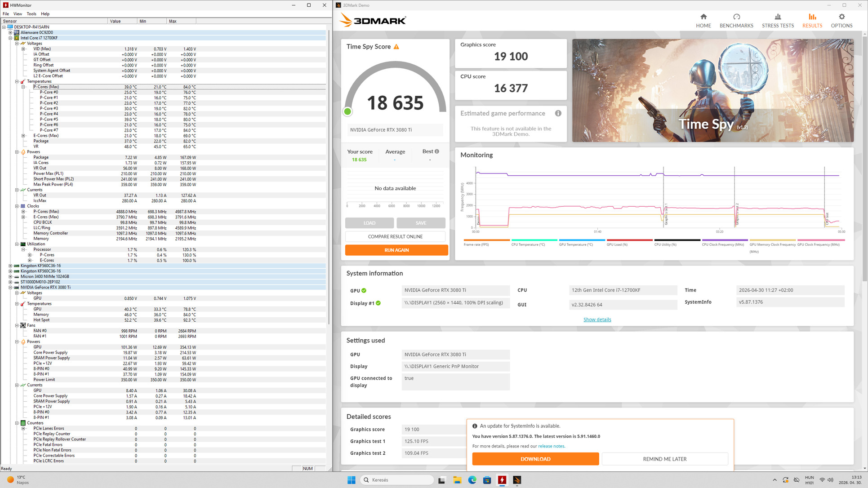Open the 3DMark Home icon
Screen dimensions: 868x488
703,17
